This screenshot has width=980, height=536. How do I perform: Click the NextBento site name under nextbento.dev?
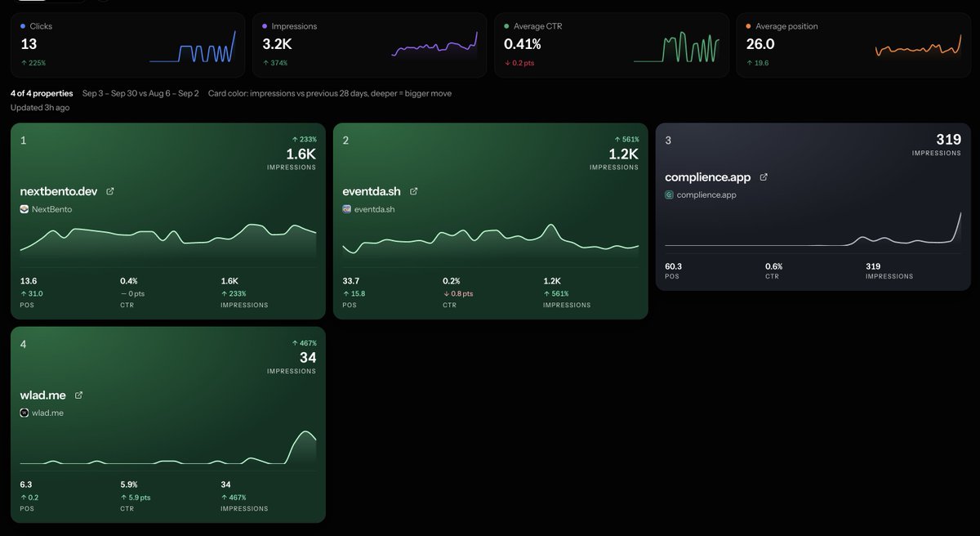coord(51,209)
